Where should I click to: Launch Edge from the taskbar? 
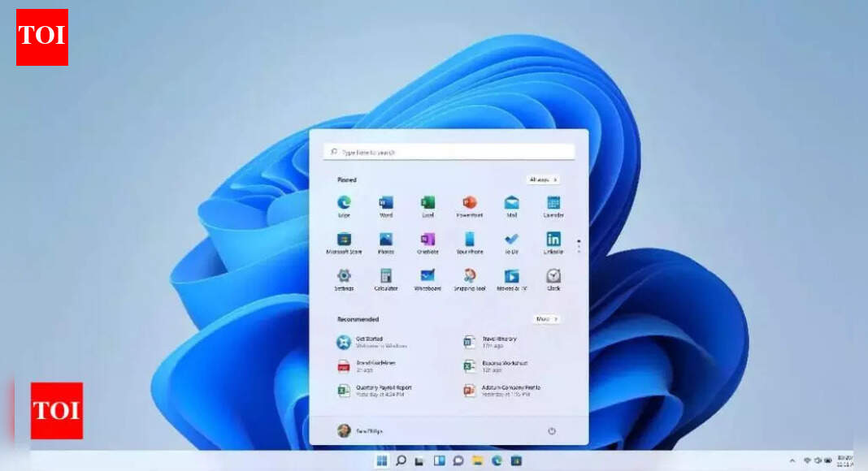(497, 460)
